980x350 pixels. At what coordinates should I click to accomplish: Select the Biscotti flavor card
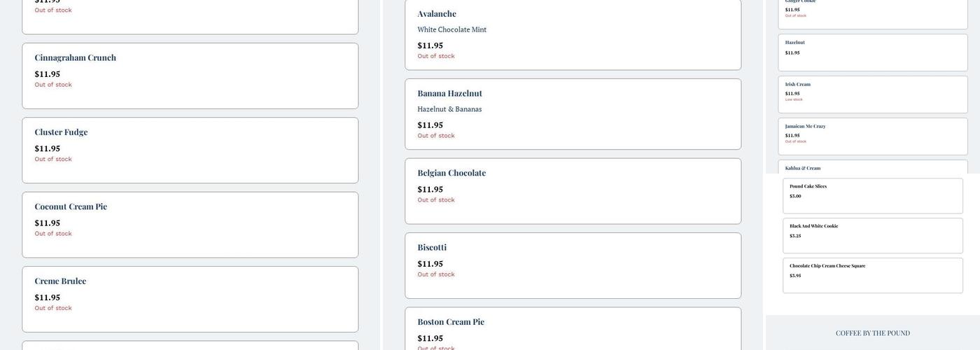(573, 265)
